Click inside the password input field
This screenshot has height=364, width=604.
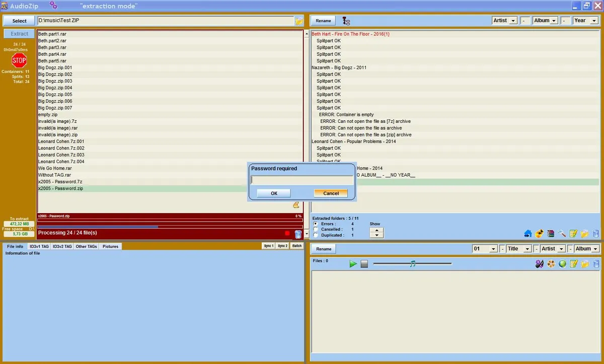click(x=301, y=179)
